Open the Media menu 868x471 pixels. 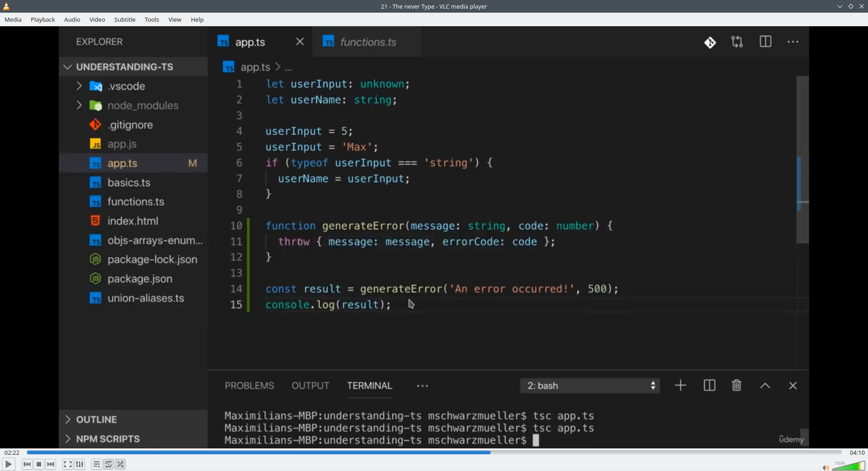click(13, 20)
